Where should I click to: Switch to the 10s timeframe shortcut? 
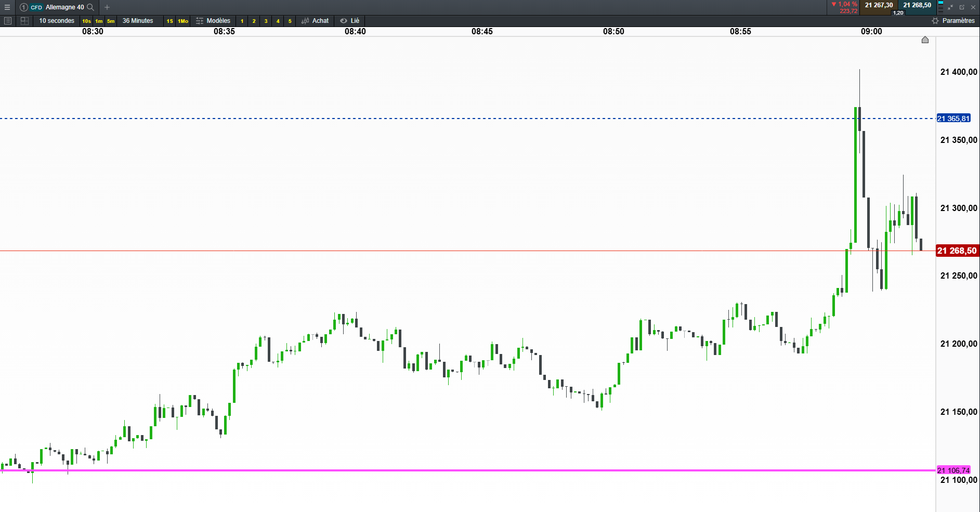[86, 21]
